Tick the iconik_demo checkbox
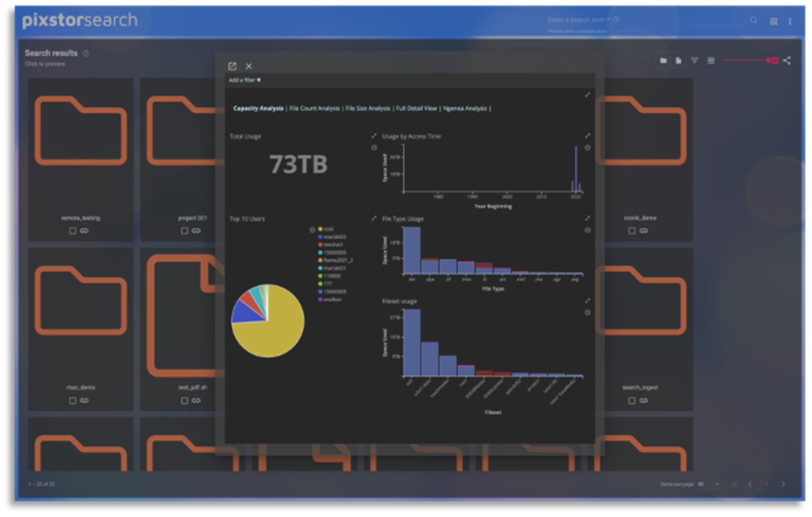The width and height of the screenshot is (812, 517). 632,231
